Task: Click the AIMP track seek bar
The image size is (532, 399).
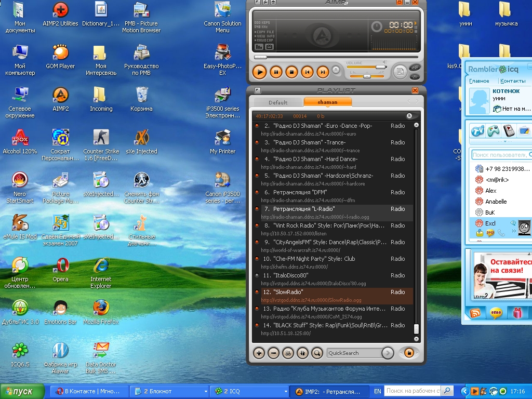Action: pyautogui.click(x=336, y=57)
